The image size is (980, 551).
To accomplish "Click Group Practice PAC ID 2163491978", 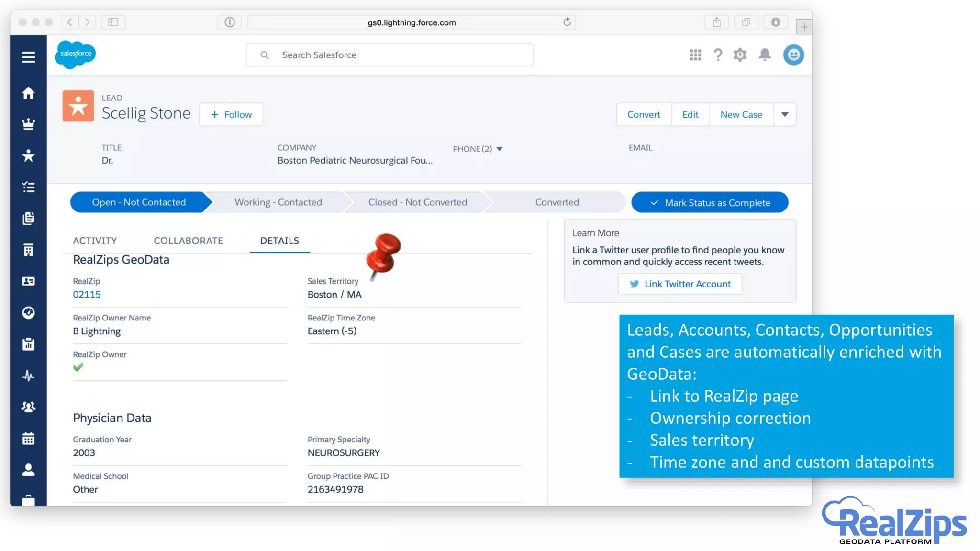I will [x=335, y=489].
